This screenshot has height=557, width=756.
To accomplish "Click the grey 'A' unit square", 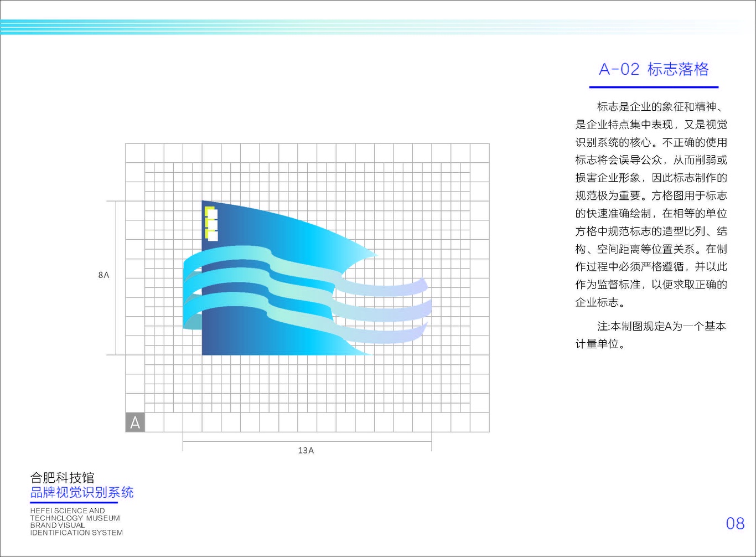I will click(x=135, y=422).
